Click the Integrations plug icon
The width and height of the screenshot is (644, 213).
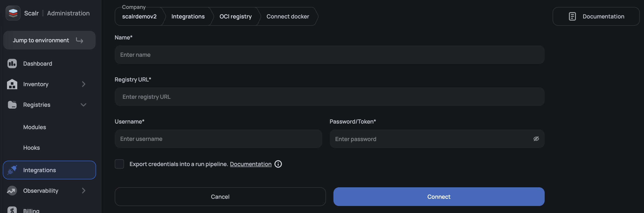12,170
